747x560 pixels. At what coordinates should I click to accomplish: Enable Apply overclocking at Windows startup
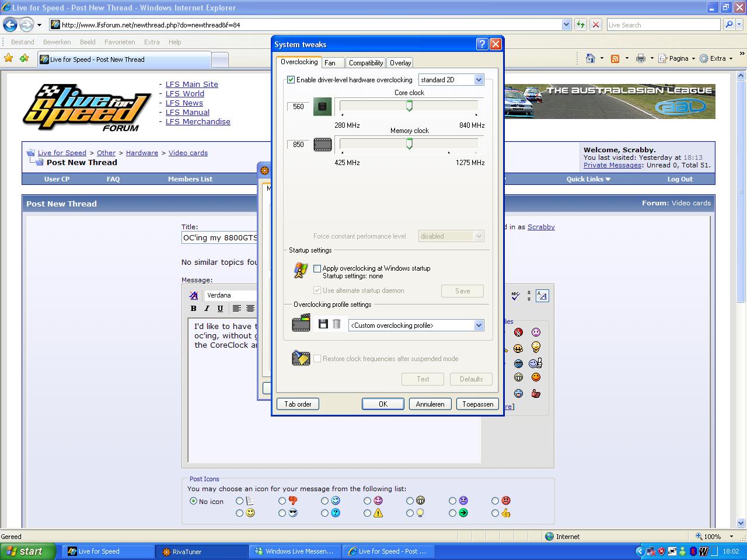coord(317,268)
